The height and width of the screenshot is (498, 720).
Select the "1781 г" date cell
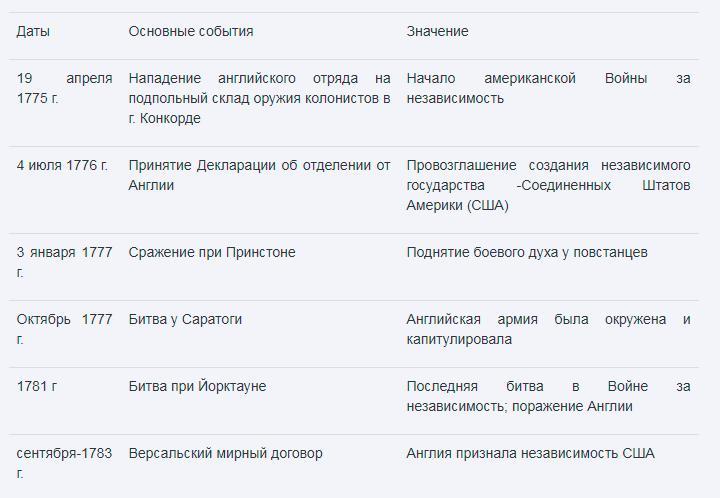(37, 386)
